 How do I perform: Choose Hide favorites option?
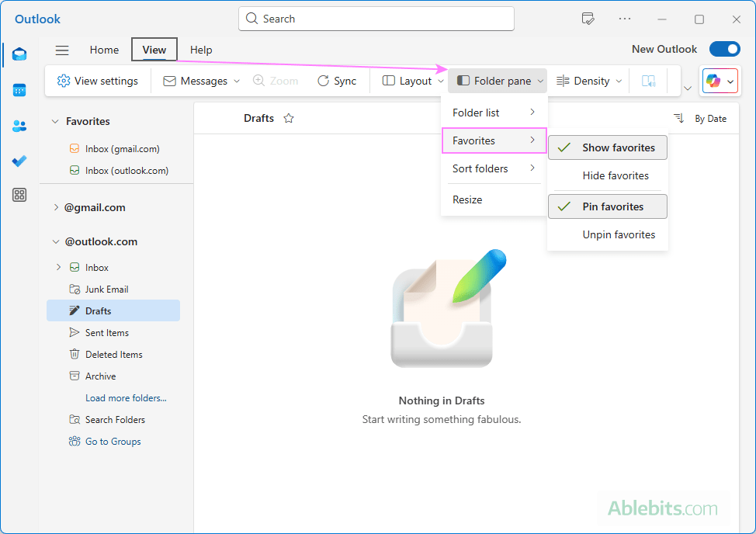[608, 175]
